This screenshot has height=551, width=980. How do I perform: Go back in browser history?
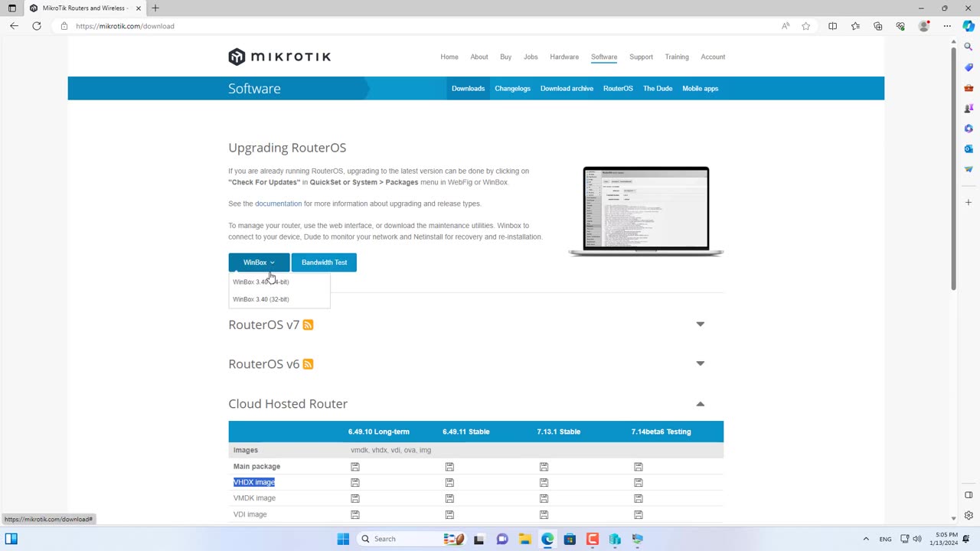point(14,26)
